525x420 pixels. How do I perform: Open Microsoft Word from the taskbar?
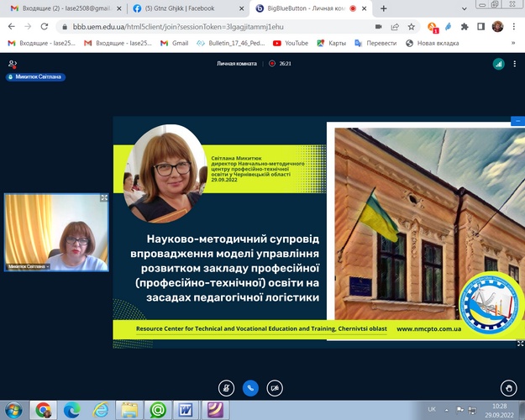[x=185, y=409]
